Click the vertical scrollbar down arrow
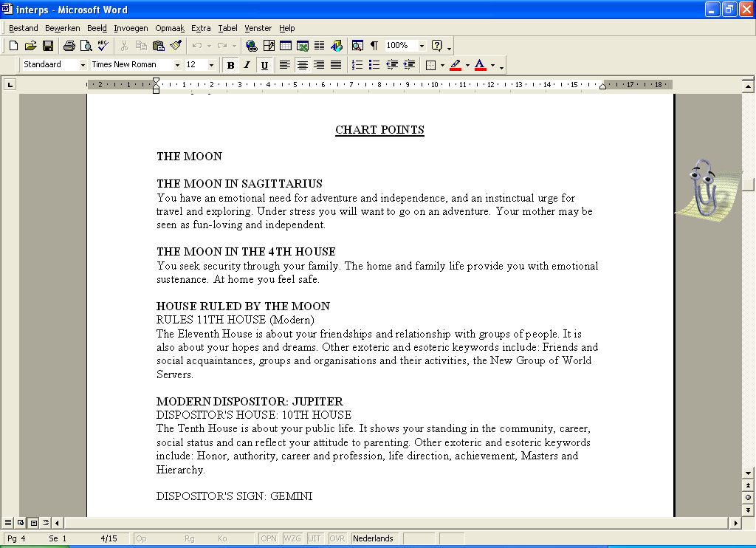The height and width of the screenshot is (548, 756). [x=749, y=473]
